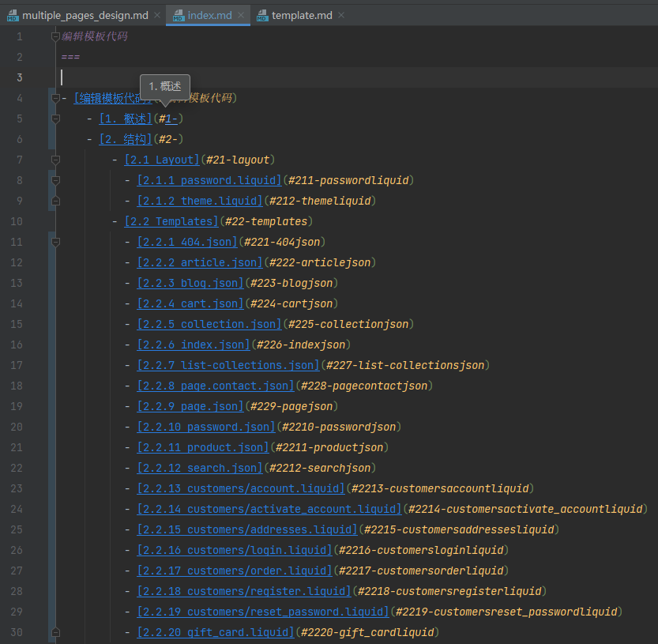Collapse the 2.1 Layout fold on line 7
Viewport: 658px width, 644px height.
55,160
